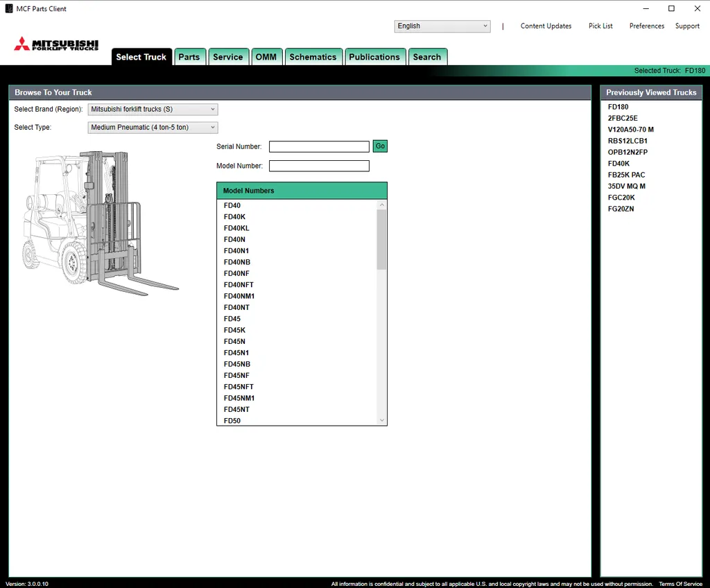Open previously viewed truck OPB12N2FP
The width and height of the screenshot is (710, 588).
click(x=627, y=153)
